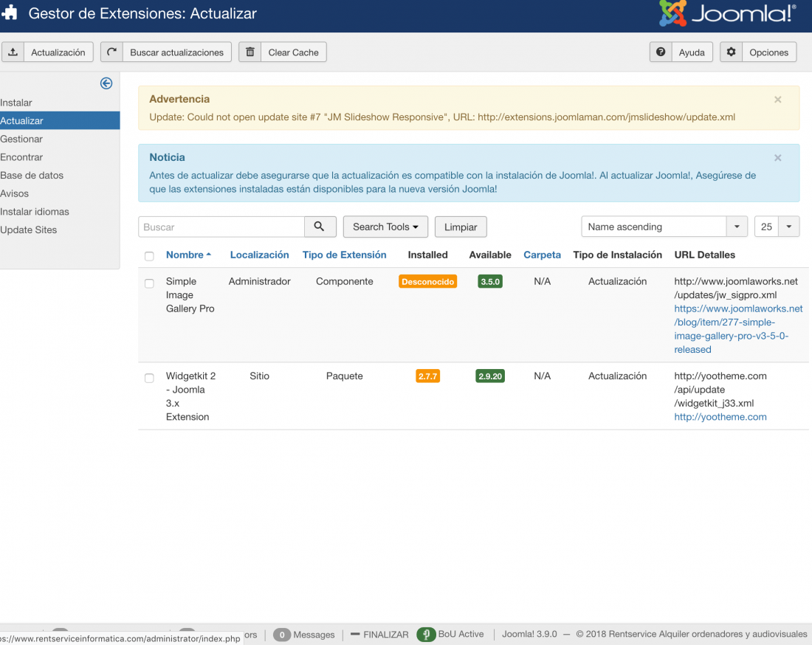Select Actualizar in the sidebar
Screen dimensions: 812x645
60,120
